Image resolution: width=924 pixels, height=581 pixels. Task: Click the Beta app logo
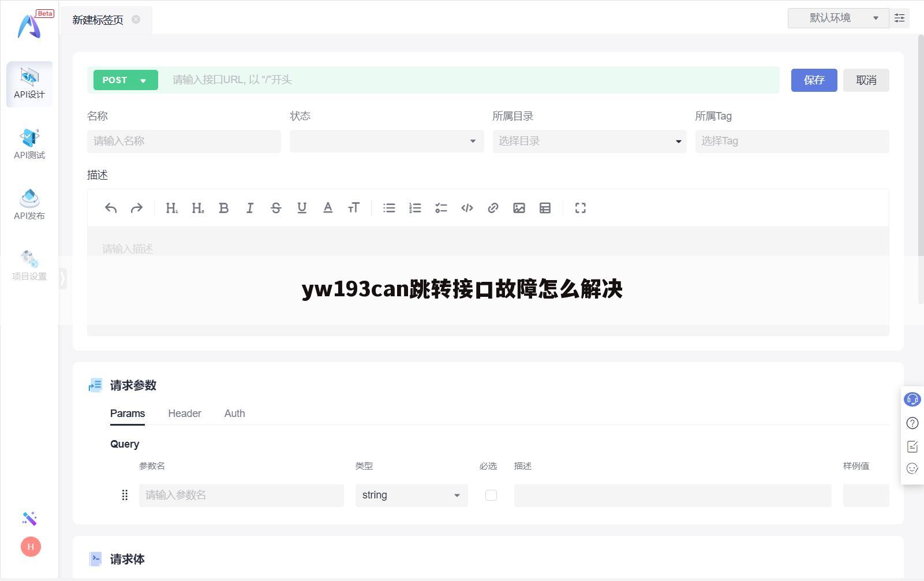click(x=30, y=25)
